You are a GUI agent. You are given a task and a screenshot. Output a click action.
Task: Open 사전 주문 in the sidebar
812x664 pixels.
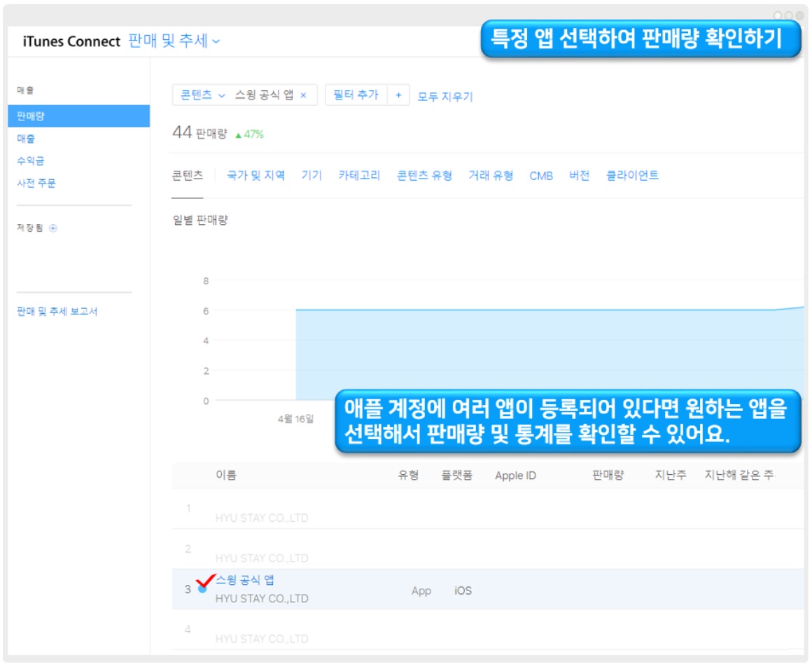[36, 183]
